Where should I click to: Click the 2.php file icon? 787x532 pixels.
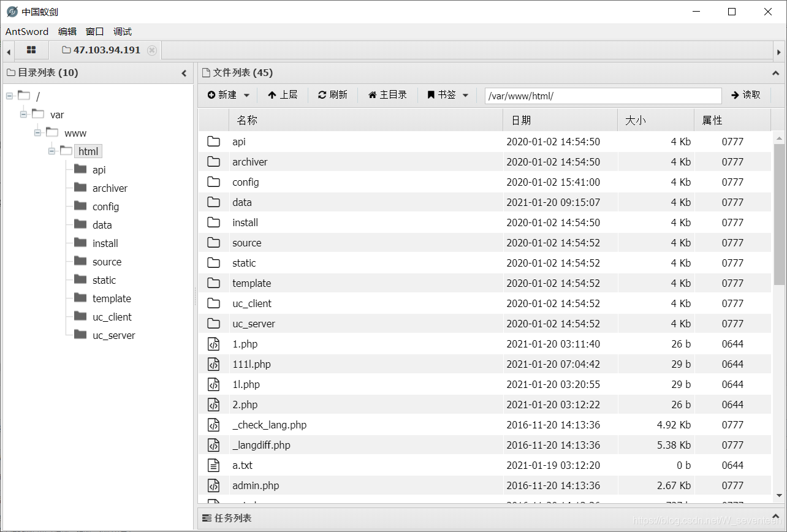(213, 405)
